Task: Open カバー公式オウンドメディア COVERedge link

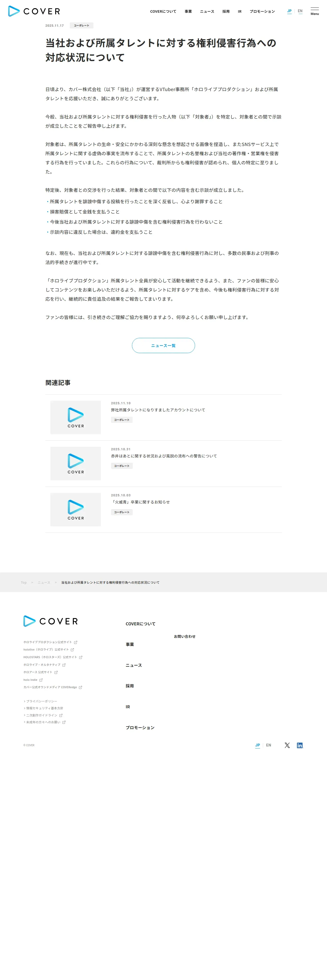Action: (50, 687)
